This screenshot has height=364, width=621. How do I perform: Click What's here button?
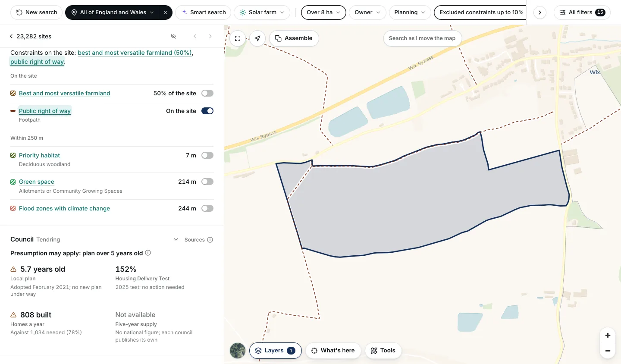pos(333,351)
